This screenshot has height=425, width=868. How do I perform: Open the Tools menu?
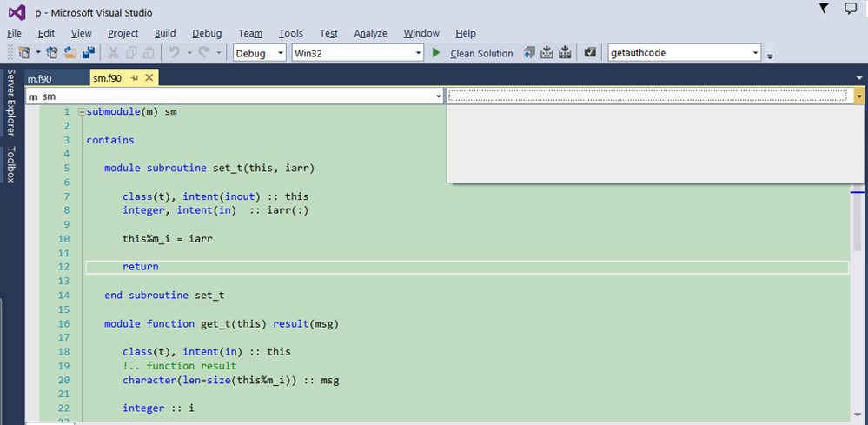click(290, 33)
